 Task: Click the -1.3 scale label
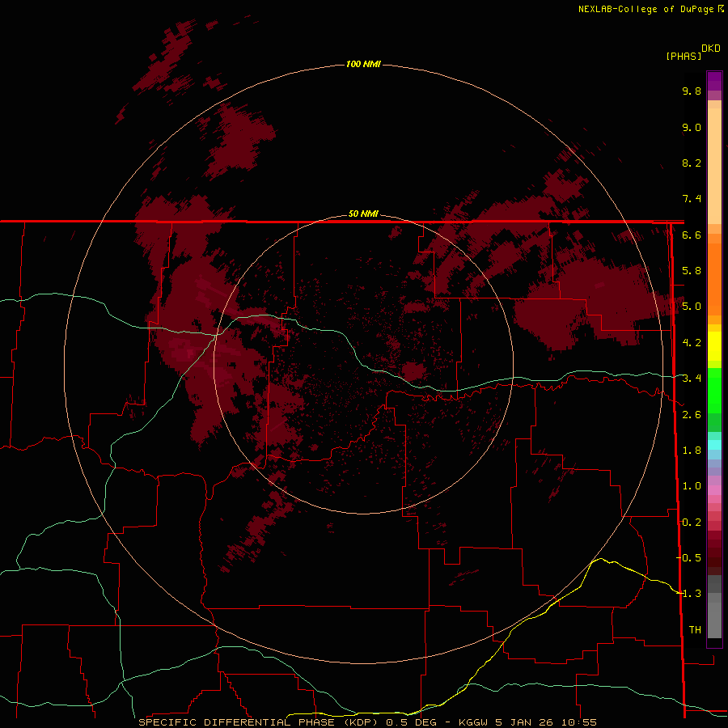[x=688, y=594]
